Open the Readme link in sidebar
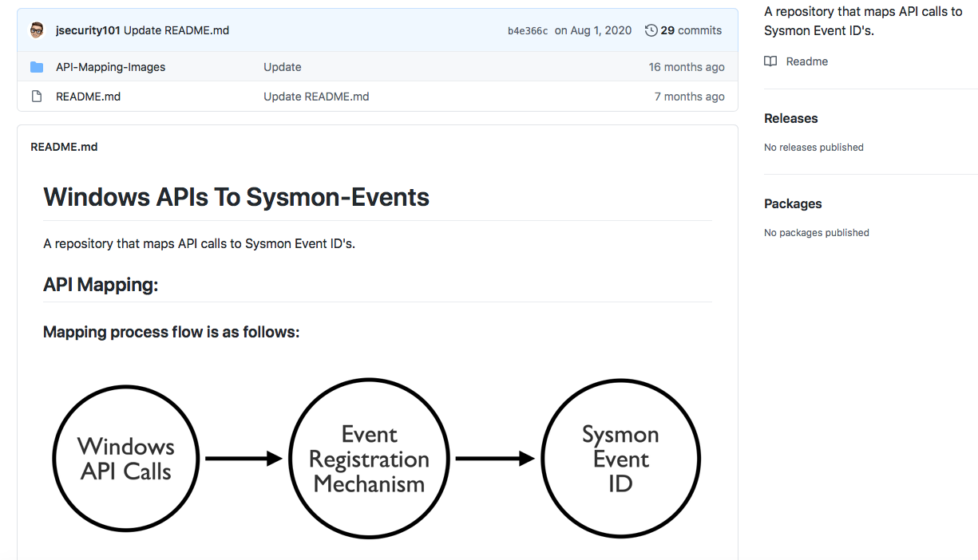 806,61
